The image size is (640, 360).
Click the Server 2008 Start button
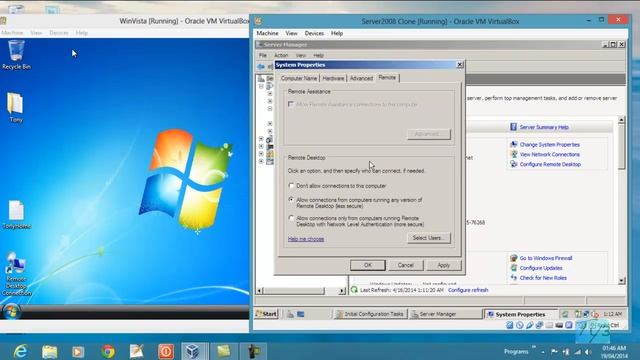[x=267, y=314]
